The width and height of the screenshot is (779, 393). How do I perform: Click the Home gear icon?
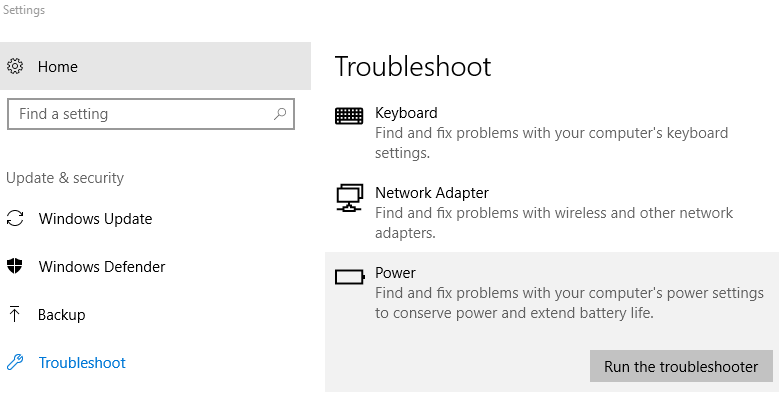point(15,67)
